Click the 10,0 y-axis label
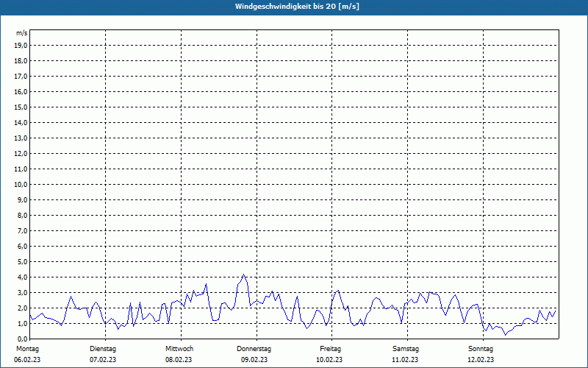The image size is (588, 368). (21, 185)
